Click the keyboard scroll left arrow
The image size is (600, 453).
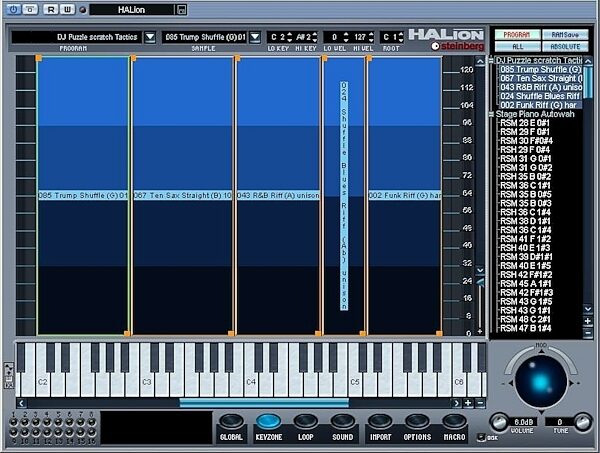tap(21, 403)
